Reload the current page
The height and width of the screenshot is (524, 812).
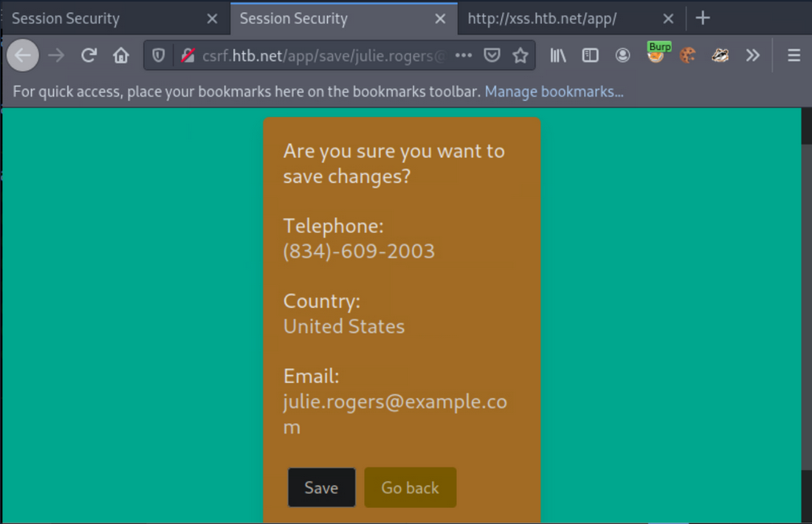click(89, 55)
